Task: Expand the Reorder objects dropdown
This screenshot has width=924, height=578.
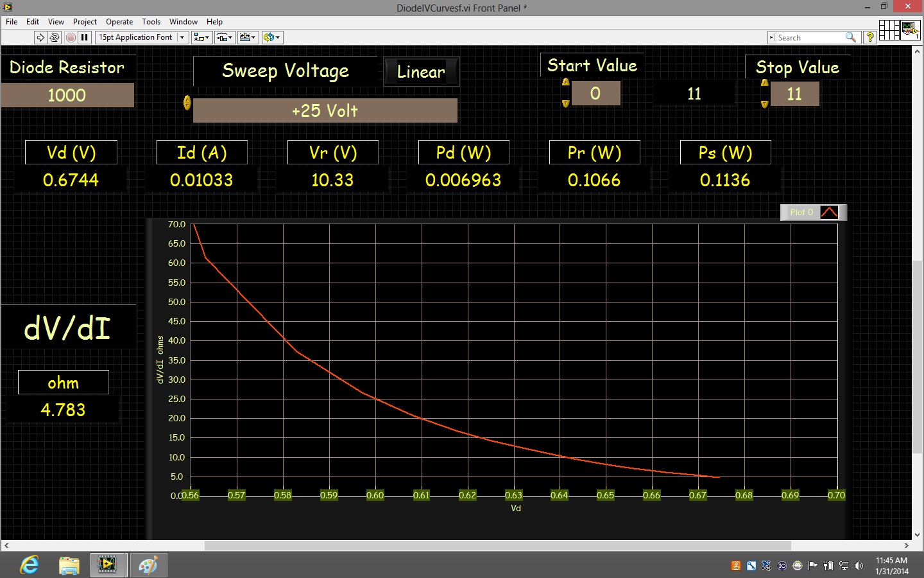Action: point(272,37)
